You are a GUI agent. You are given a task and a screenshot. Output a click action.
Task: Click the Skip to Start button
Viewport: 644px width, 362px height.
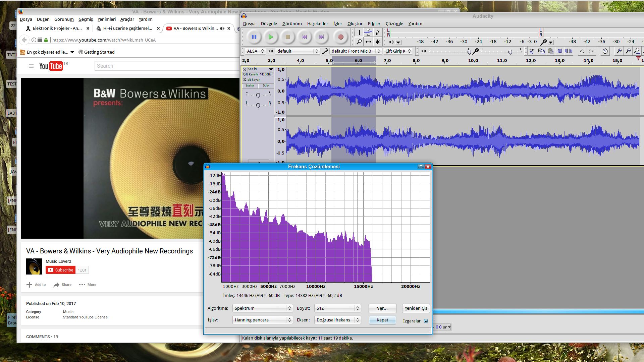[x=305, y=37]
